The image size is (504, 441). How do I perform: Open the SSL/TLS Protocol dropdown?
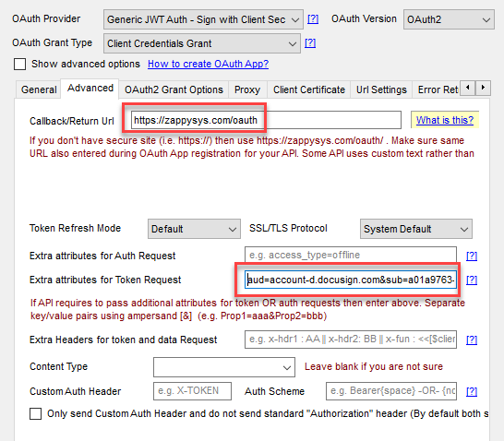click(x=416, y=229)
